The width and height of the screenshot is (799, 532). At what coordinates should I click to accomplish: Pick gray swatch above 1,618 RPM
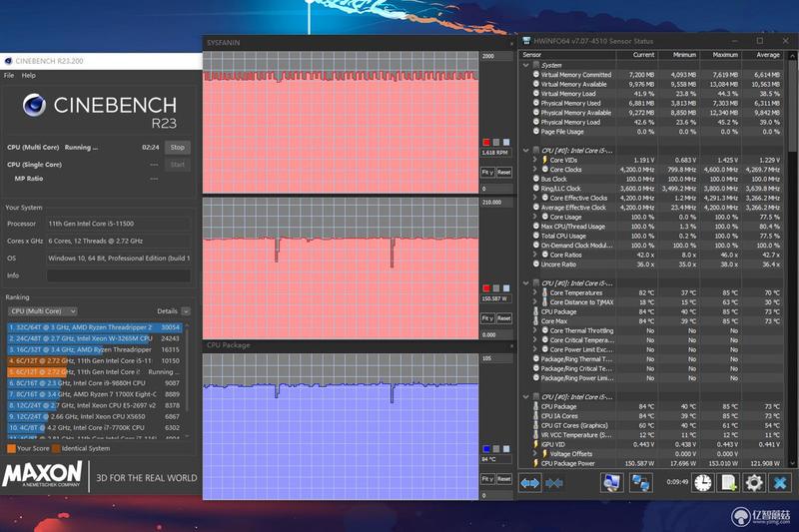click(496, 143)
